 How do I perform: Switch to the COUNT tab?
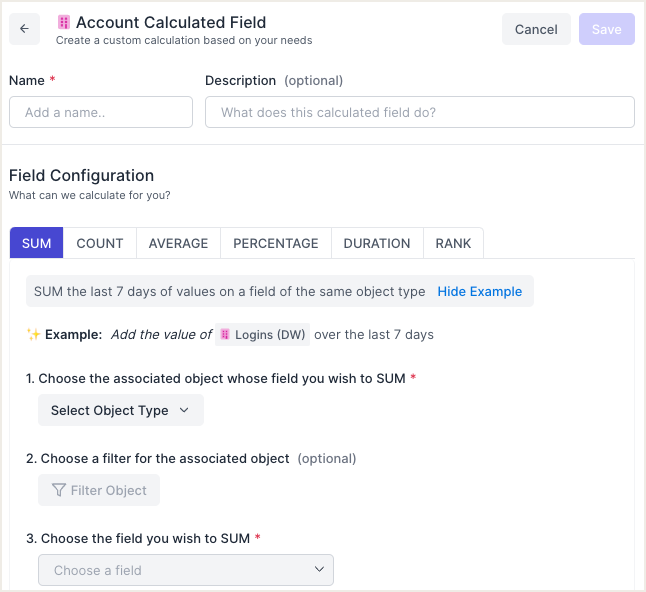(x=100, y=243)
